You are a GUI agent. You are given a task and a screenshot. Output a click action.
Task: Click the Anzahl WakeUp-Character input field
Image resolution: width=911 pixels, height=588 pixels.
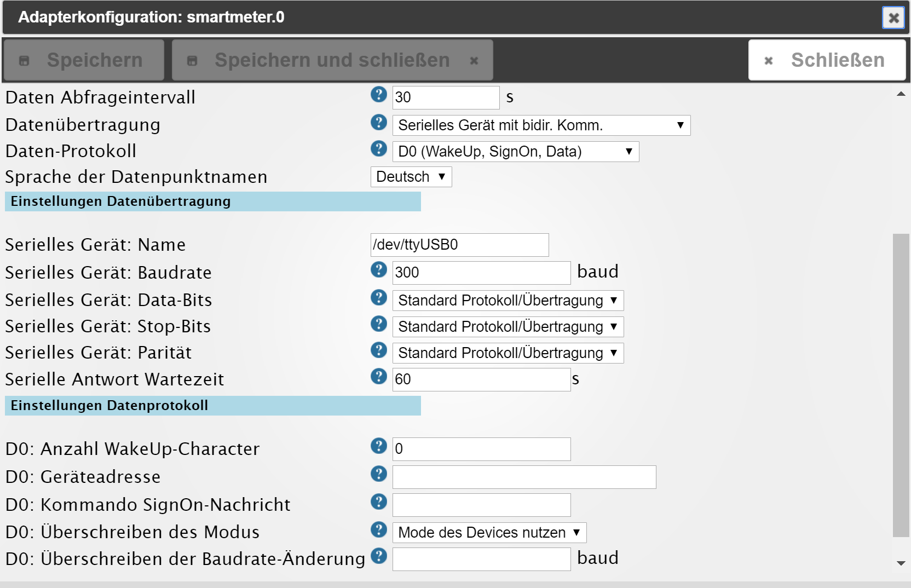(481, 449)
